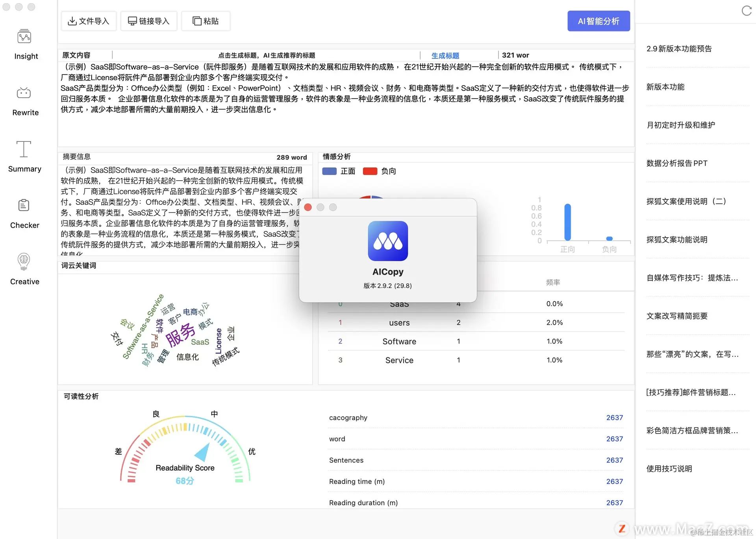Click the 粘贴 paste button
The width and height of the screenshot is (756, 539).
tap(206, 21)
